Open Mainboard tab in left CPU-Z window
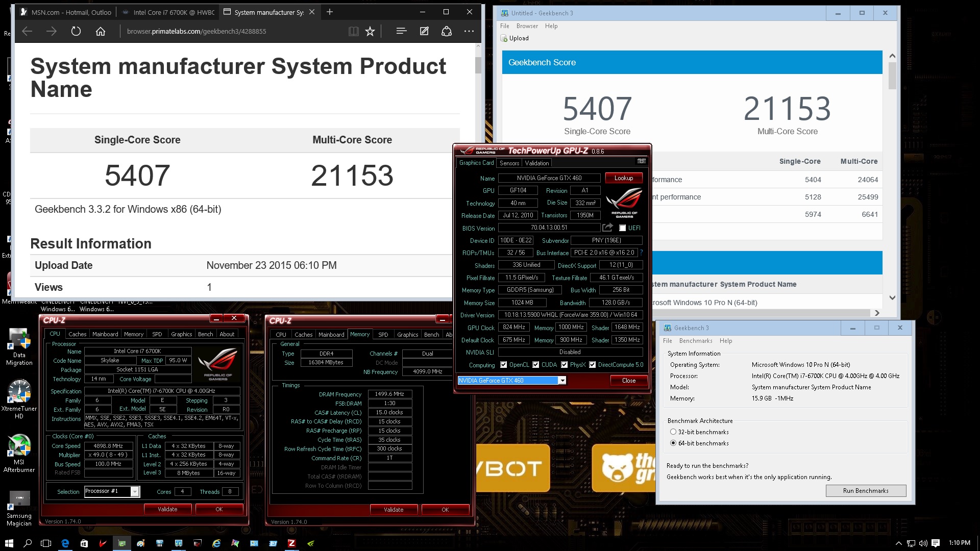Image resolution: width=980 pixels, height=551 pixels. [x=105, y=334]
